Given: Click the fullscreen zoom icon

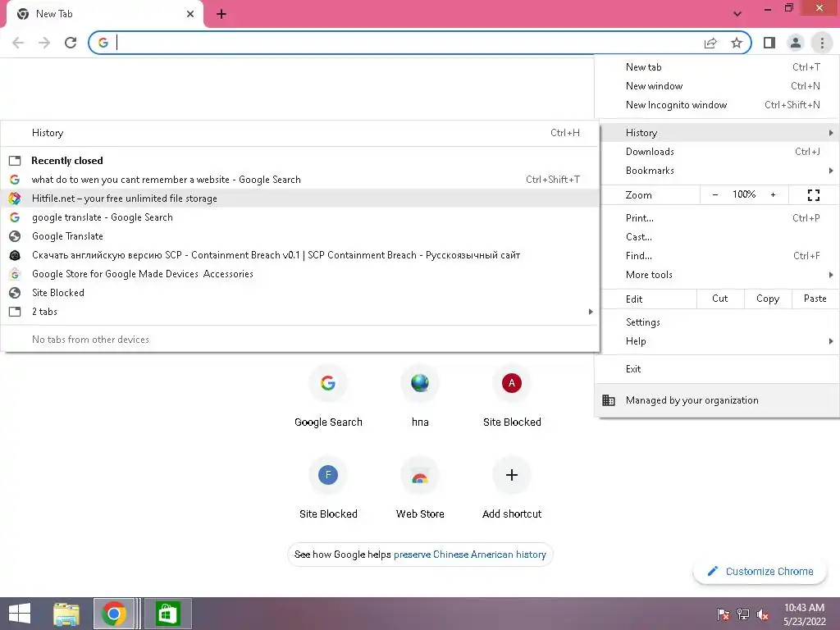Looking at the screenshot, I should click(x=813, y=195).
